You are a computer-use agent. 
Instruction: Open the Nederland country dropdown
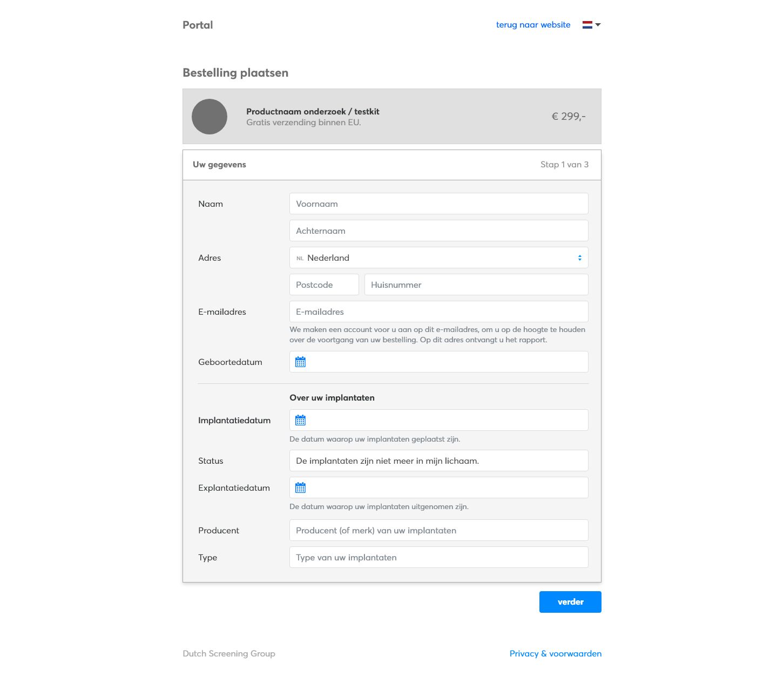pos(439,258)
